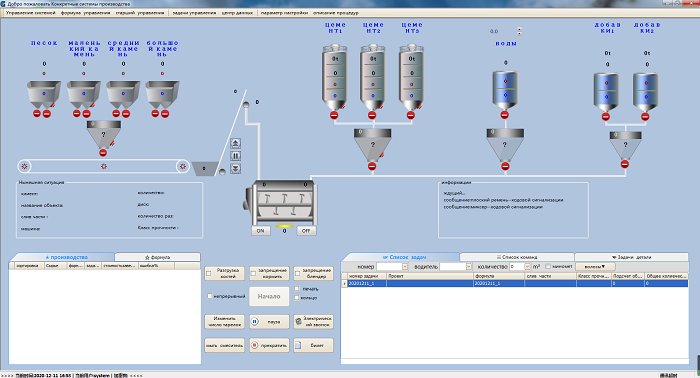700x378 pixels.
Task: Click the skip hoist pause icon
Action: click(x=236, y=156)
